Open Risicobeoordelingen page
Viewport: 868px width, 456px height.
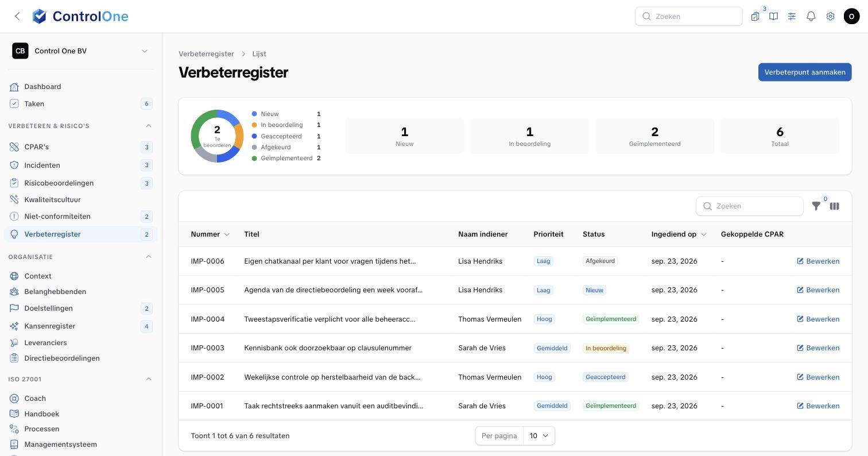[x=80, y=183]
